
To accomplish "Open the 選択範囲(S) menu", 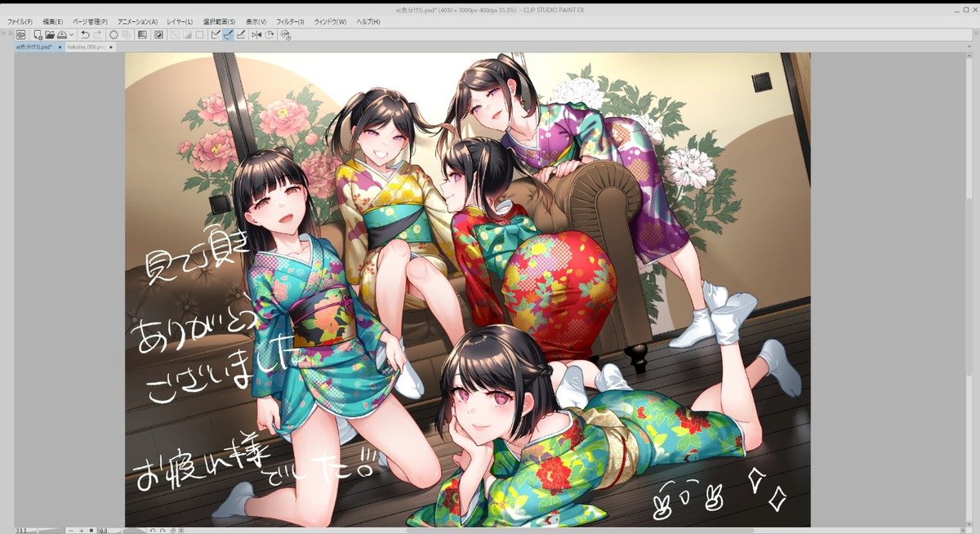I will click(219, 21).
